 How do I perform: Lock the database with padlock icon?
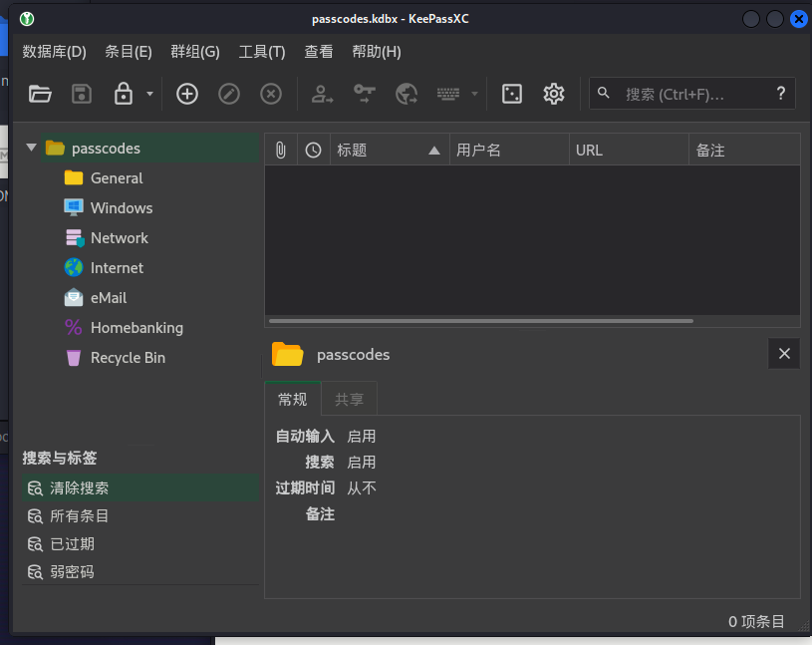(x=124, y=94)
